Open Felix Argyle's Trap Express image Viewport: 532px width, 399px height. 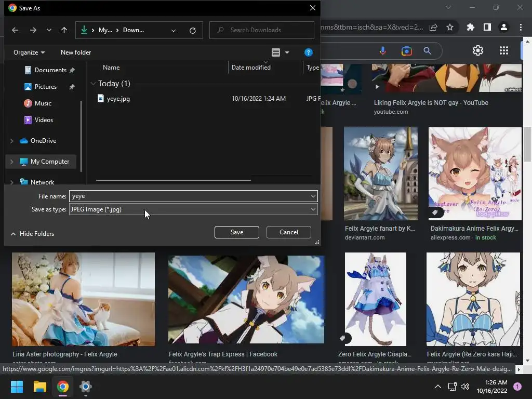pos(246,299)
